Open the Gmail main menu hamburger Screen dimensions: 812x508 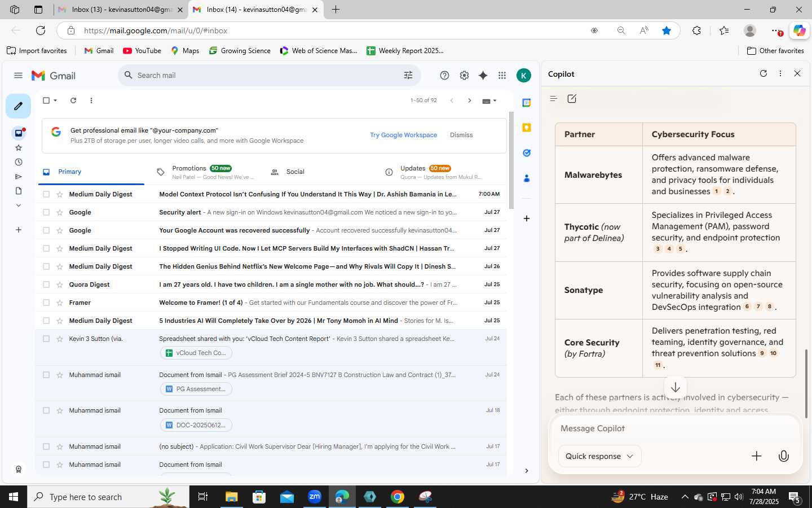[x=18, y=76]
